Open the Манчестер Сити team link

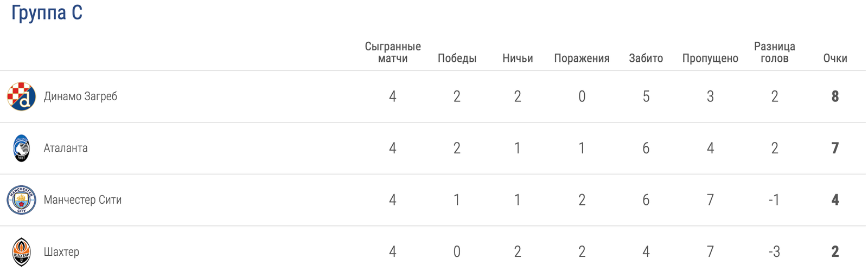tap(82, 200)
